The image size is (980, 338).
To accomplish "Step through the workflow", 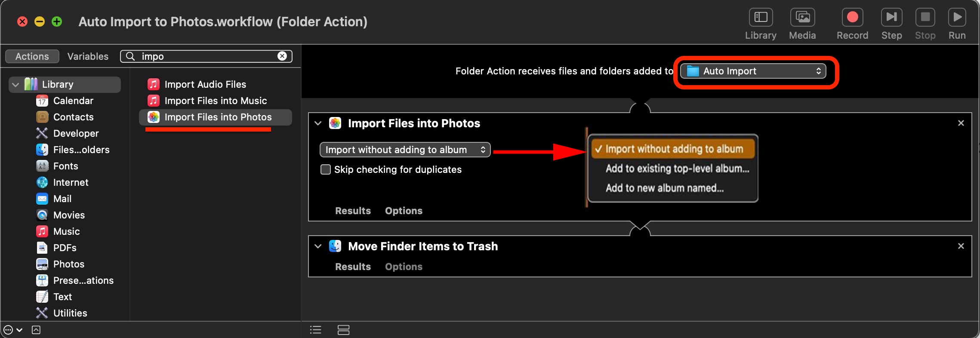I will click(891, 18).
